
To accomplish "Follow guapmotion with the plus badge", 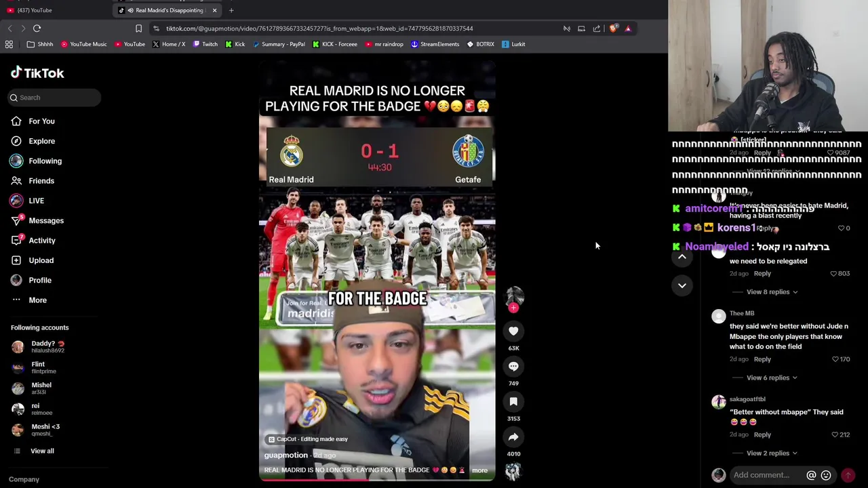I will coord(513,308).
